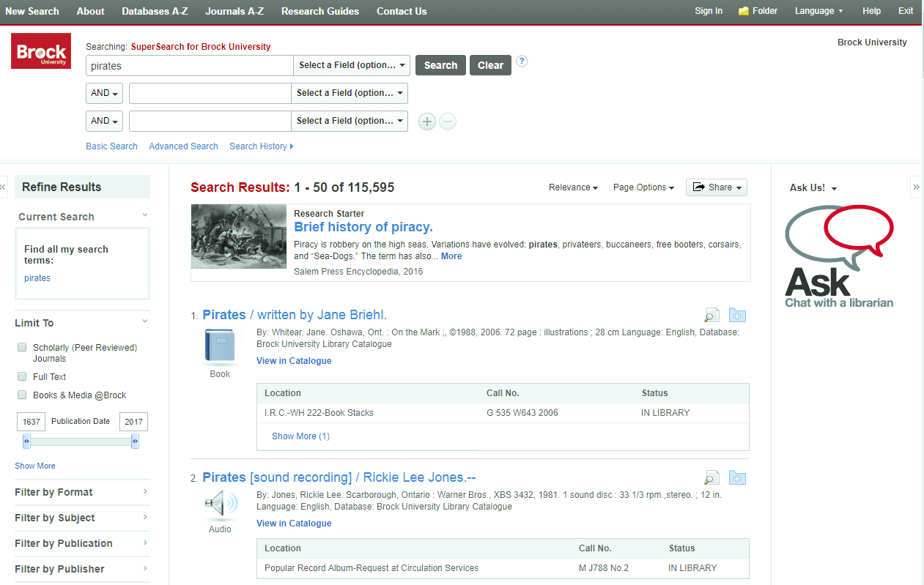Add result 1 Pirates book to folder
The image size is (924, 585).
[x=737, y=316]
